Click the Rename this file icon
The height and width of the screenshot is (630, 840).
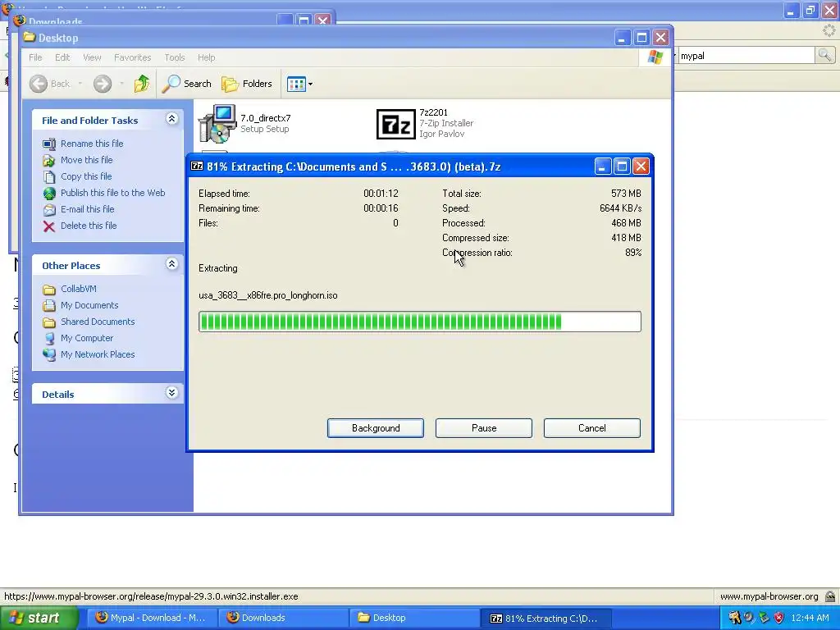(48, 144)
